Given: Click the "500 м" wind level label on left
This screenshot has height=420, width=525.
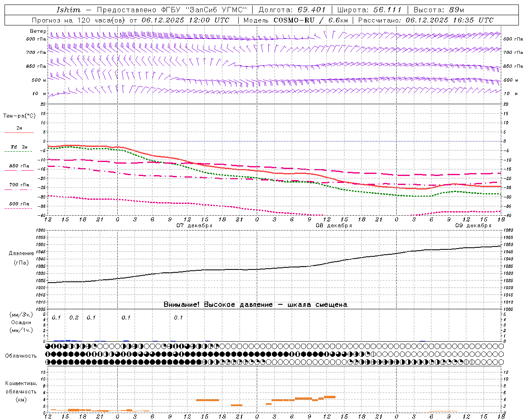Looking at the screenshot, I should point(39,80).
